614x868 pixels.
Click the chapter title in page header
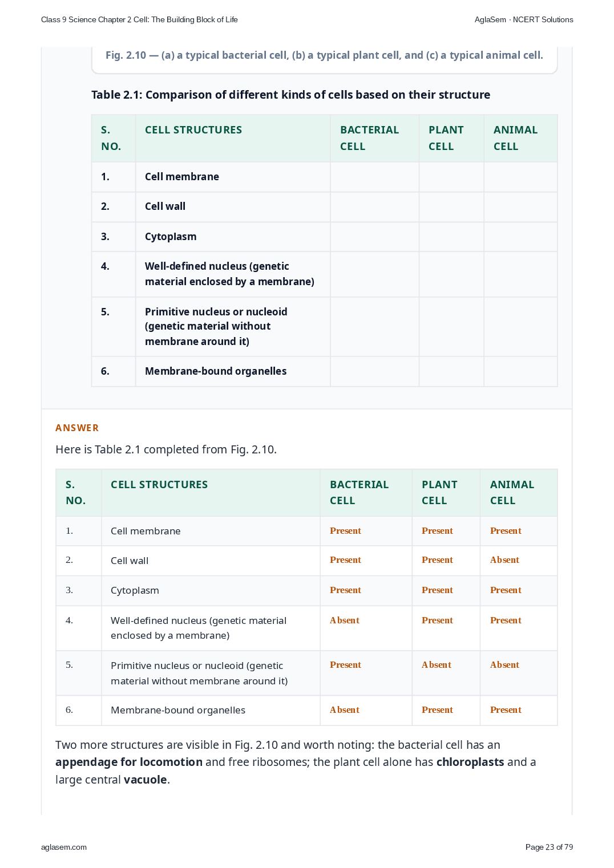point(139,19)
